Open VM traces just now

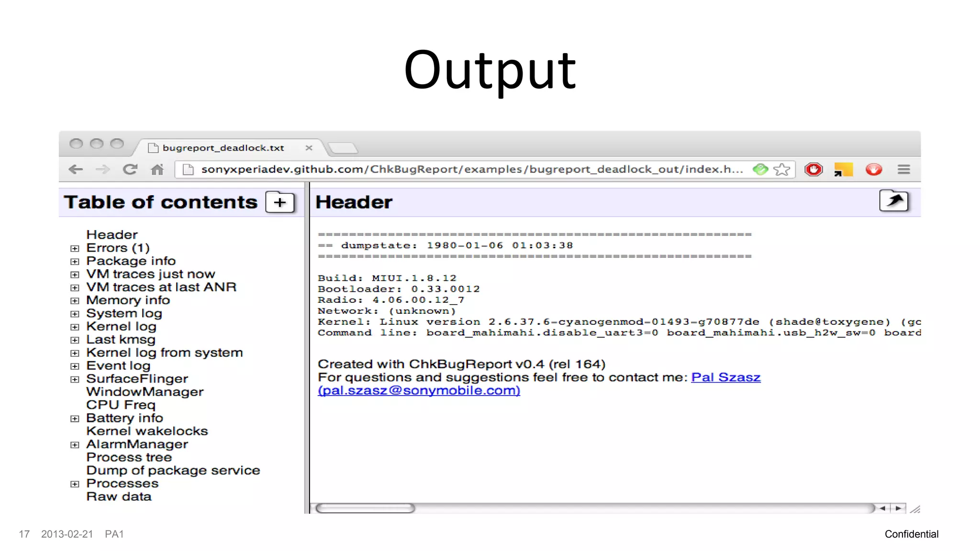pos(151,274)
